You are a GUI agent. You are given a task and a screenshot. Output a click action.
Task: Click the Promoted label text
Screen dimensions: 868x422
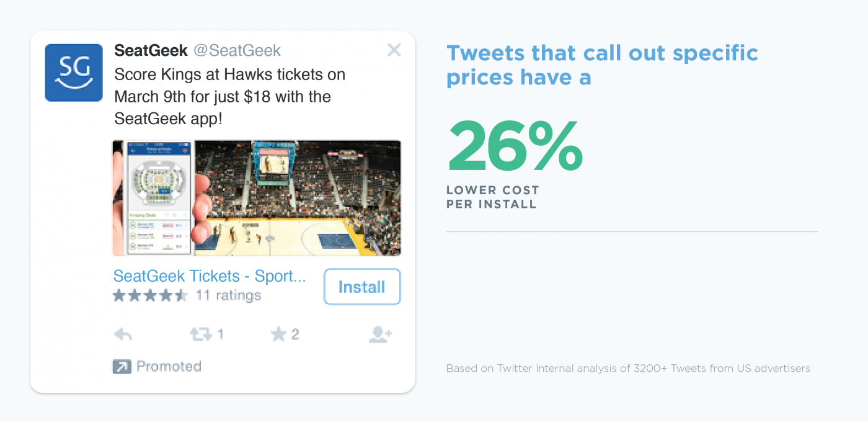169,367
